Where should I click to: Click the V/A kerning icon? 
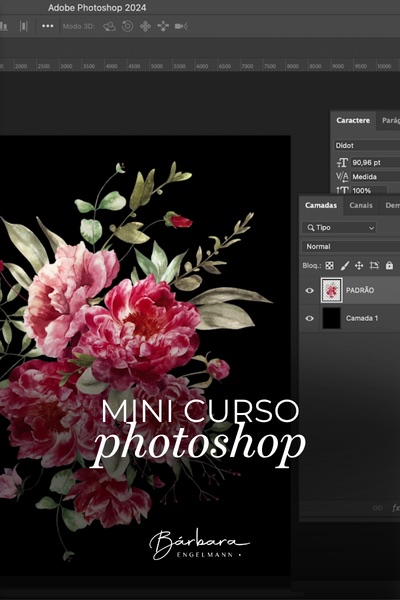(x=342, y=177)
